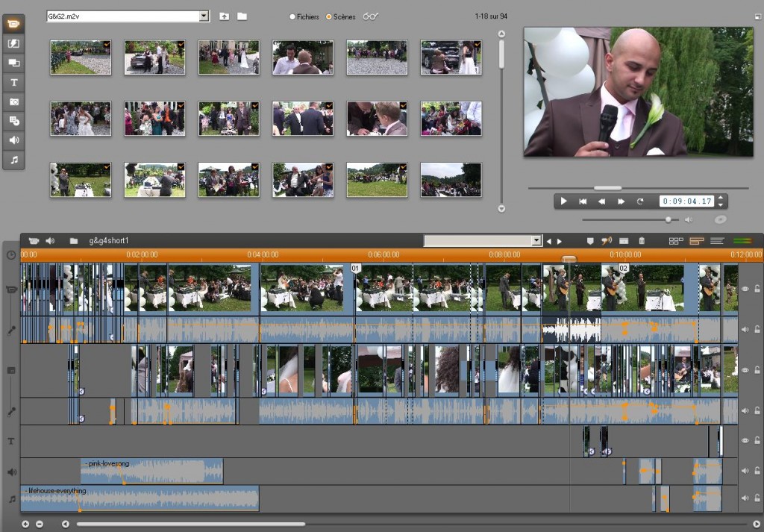This screenshot has height=532, width=764.
Task: Open the Sound Effects album tab
Action: click(x=13, y=140)
